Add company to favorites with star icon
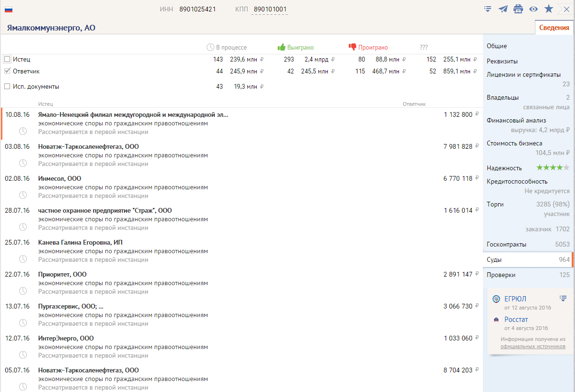 point(549,9)
